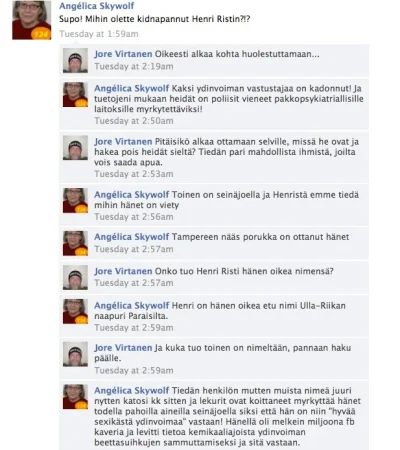Open the post timestamp Tuesday at 1:59am
The width and height of the screenshot is (400, 450).
(99, 34)
